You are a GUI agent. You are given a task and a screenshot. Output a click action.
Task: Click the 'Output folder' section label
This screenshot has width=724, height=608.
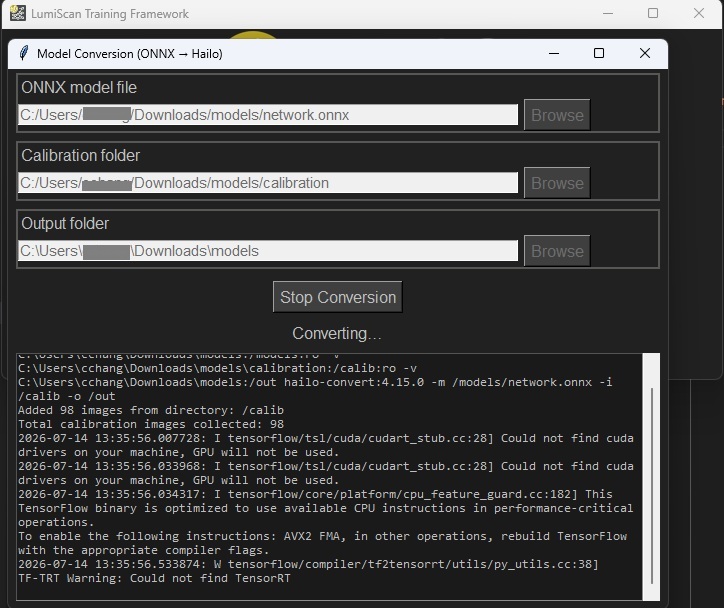(x=65, y=223)
